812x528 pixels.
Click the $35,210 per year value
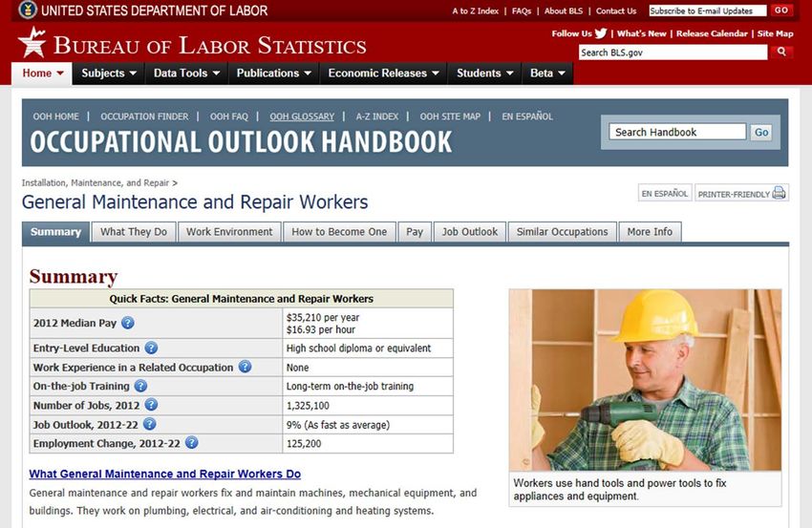pyautogui.click(x=323, y=317)
